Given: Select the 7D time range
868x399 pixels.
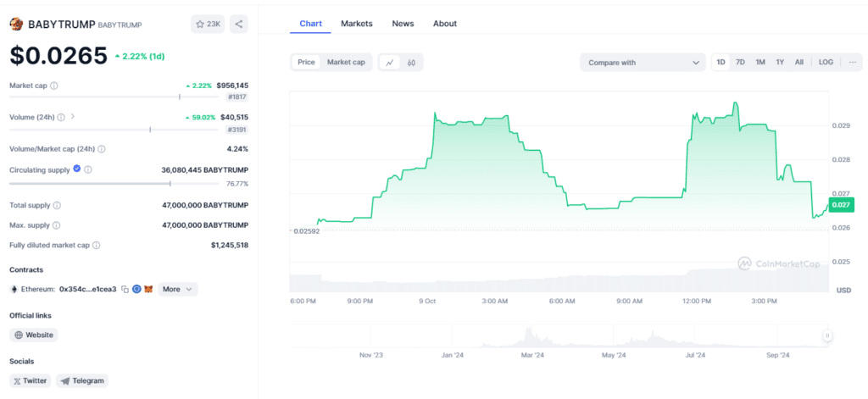Looking at the screenshot, I should point(740,62).
